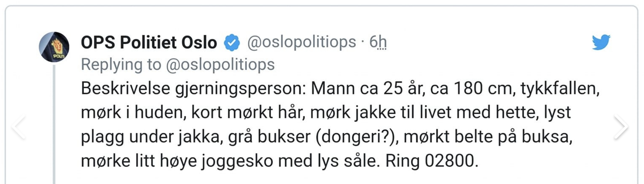Screen dimensions: 644x184
Task: Open OPS Politiet Oslo profile avatar
Action: pos(54,47)
